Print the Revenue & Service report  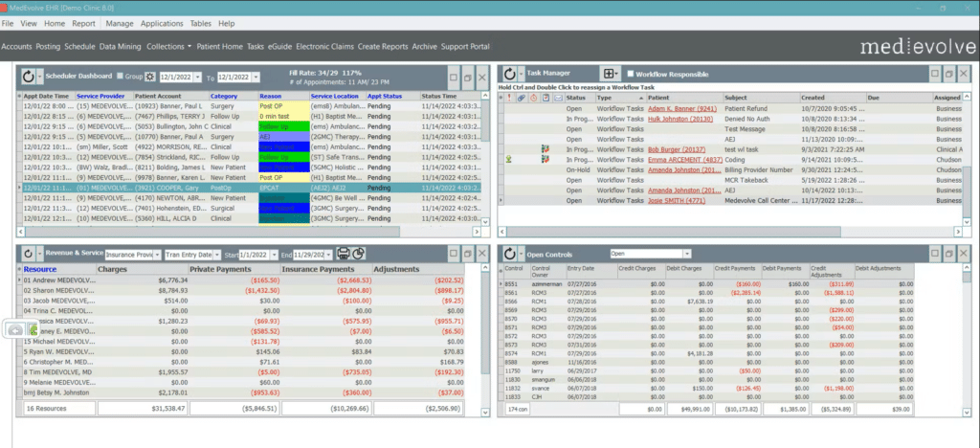(344, 254)
